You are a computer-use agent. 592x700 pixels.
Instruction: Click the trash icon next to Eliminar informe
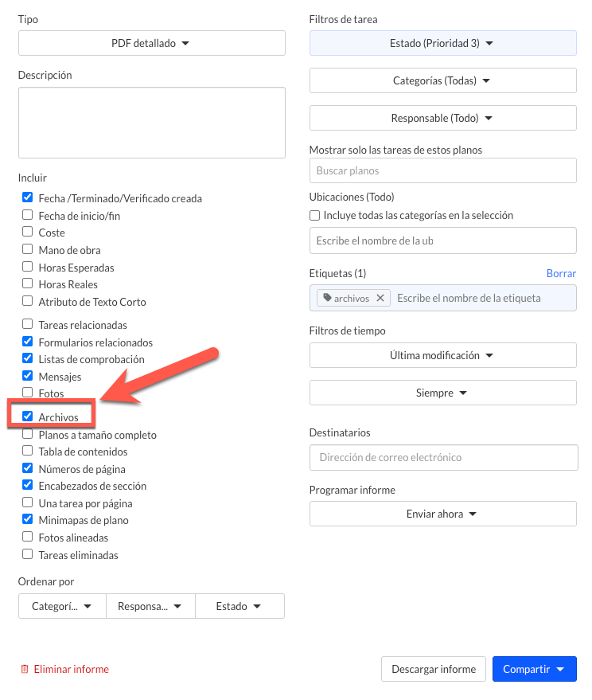pos(25,669)
